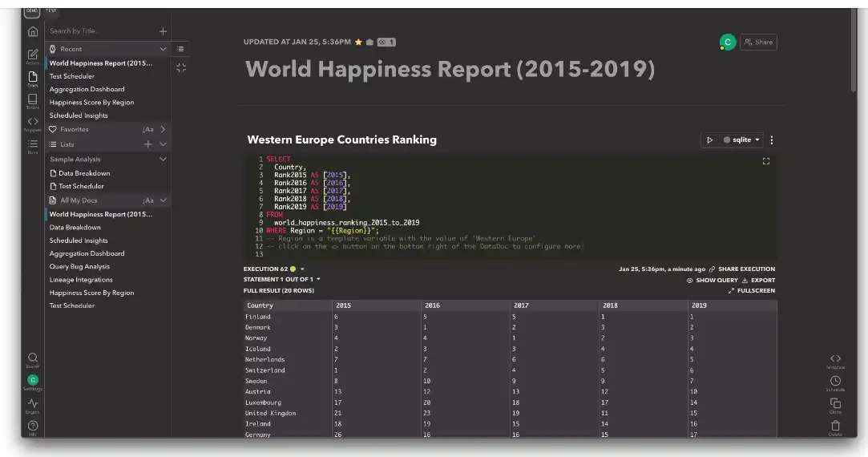Click the Finland cell in results
Screen dimensions: 868x457
pyautogui.click(x=288, y=317)
